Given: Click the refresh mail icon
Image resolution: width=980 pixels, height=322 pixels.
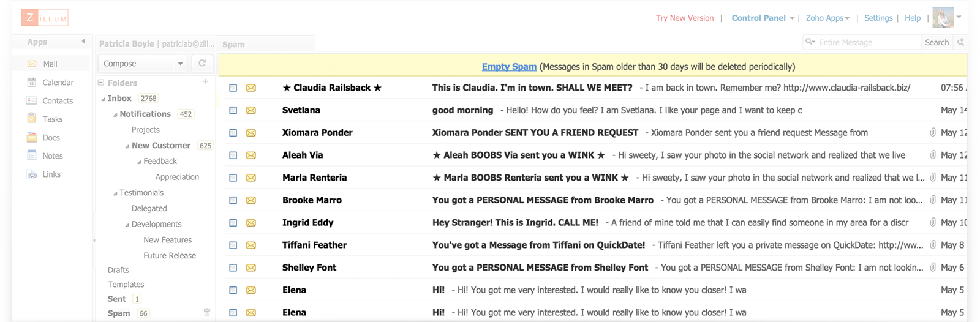Looking at the screenshot, I should [x=202, y=63].
